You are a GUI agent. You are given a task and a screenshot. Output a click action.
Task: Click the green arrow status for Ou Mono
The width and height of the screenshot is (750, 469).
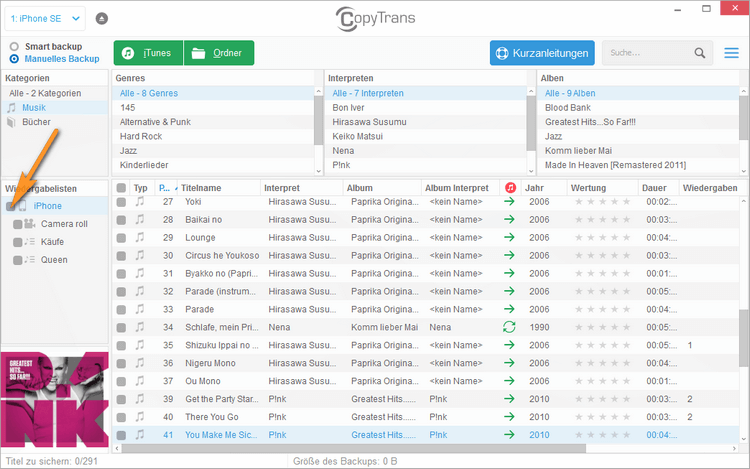[509, 381]
